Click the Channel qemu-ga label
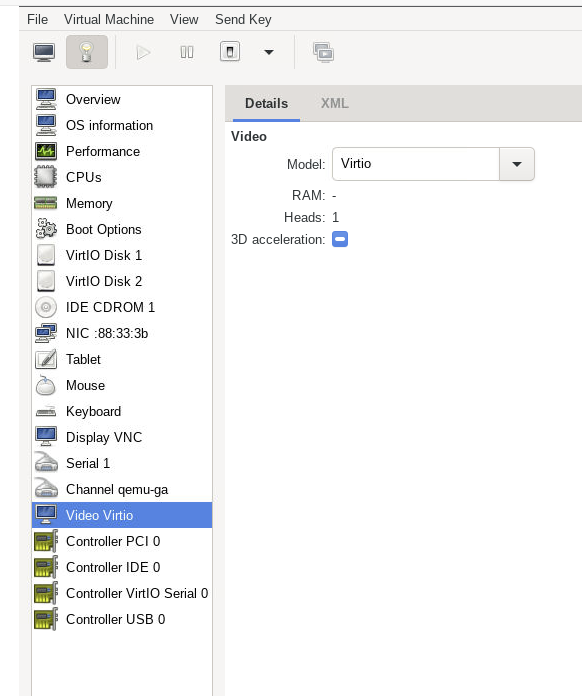 [x=117, y=489]
